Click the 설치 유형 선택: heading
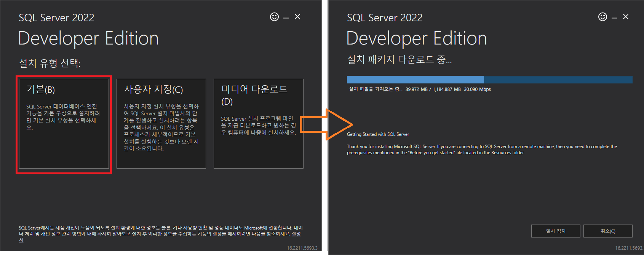Screen dimensions: 644x255 coord(50,63)
